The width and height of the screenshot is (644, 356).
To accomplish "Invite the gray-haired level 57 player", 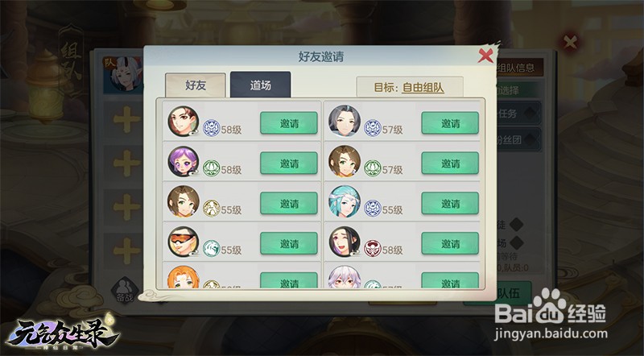I will click(450, 123).
